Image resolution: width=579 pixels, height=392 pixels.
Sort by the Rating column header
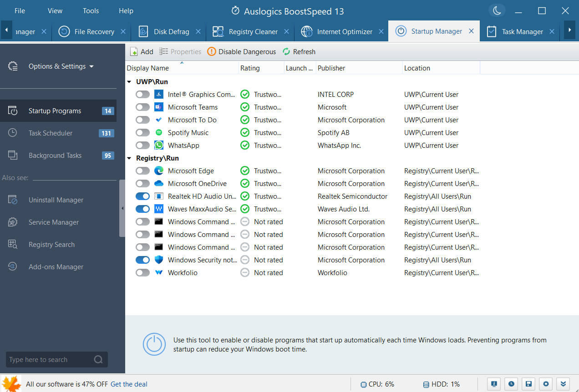261,68
